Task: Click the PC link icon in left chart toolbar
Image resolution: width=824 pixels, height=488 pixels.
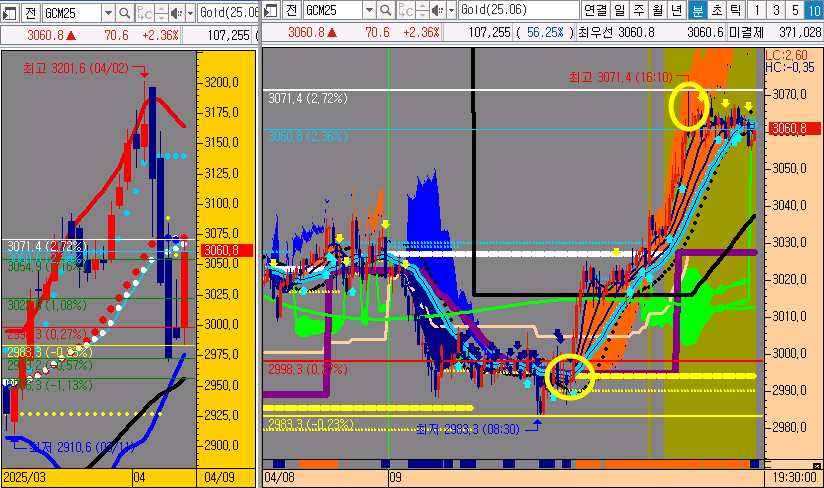Action: point(145,13)
